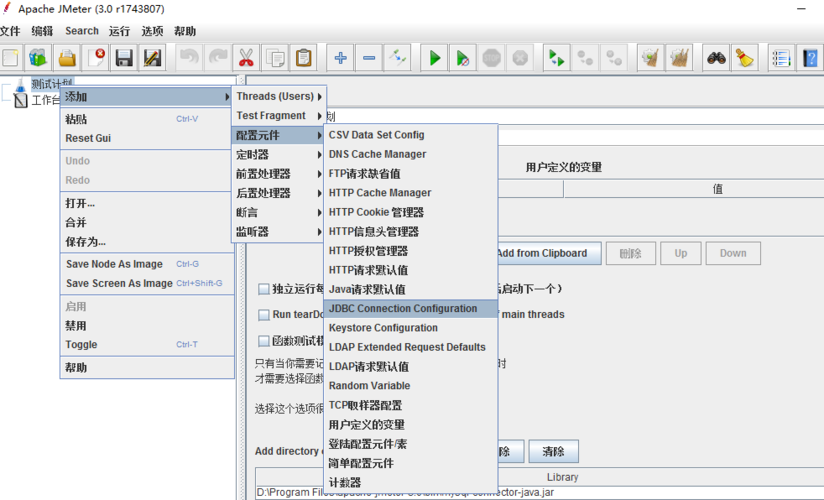Click the Shutdown test toolbar icon
Screen dimensions: 824x500
click(520, 57)
